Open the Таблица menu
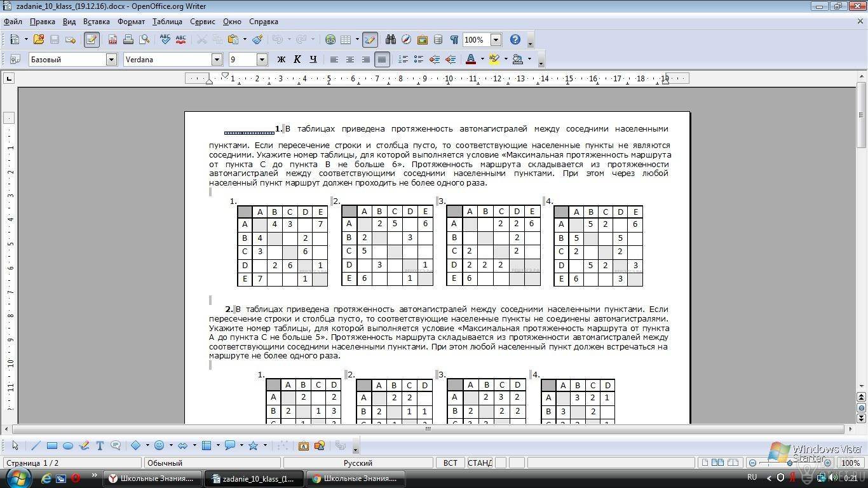The height and width of the screenshot is (488, 868). [167, 22]
